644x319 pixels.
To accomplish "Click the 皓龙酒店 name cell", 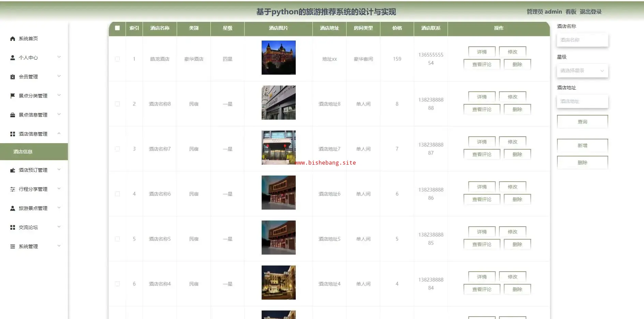I will [160, 59].
